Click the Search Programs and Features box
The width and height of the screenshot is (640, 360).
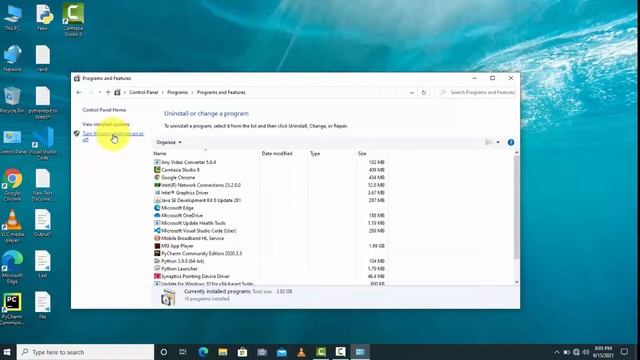click(x=477, y=93)
